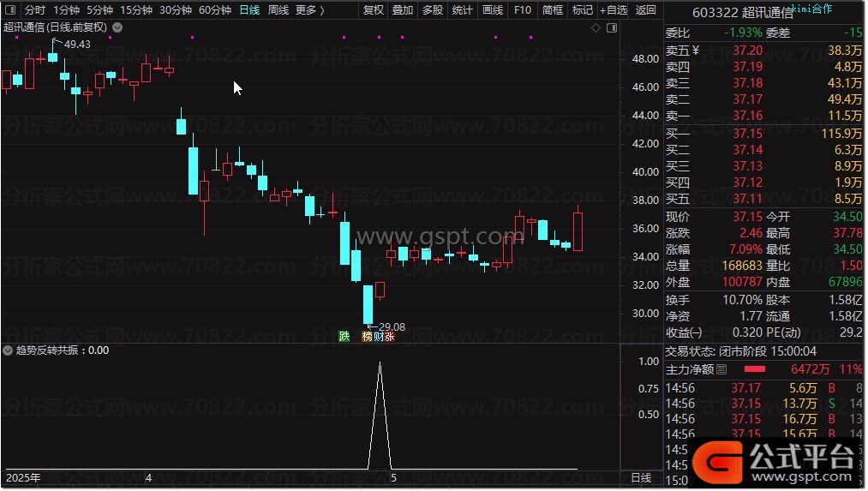Open the 统计 statistics tool
The width and height of the screenshot is (868, 491).
(462, 10)
